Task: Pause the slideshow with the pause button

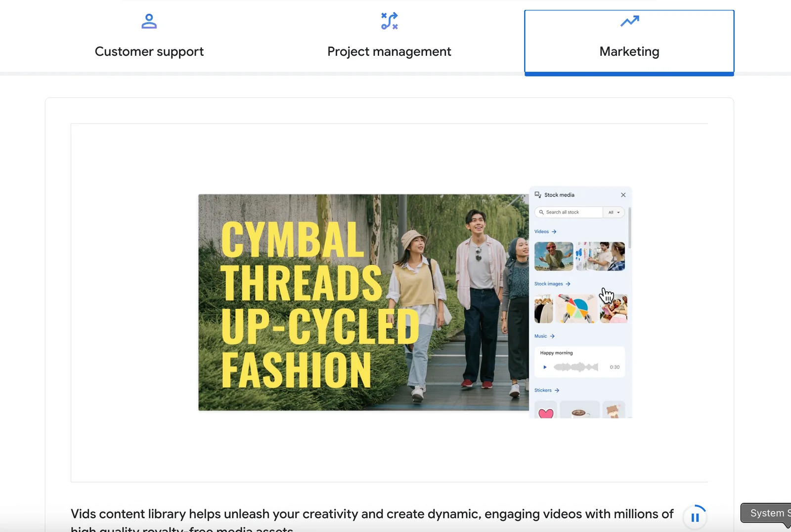Action: coord(695,517)
